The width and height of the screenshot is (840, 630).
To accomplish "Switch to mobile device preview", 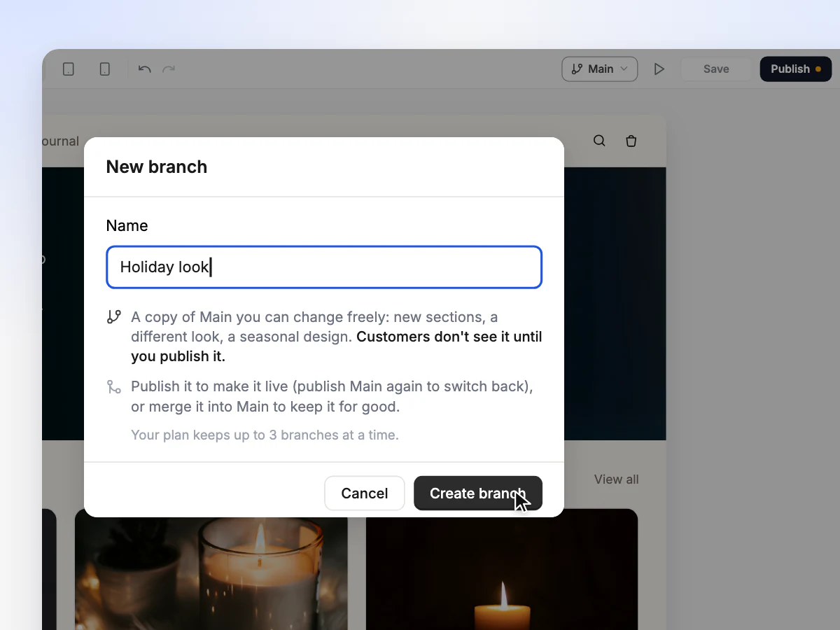I will click(x=104, y=69).
